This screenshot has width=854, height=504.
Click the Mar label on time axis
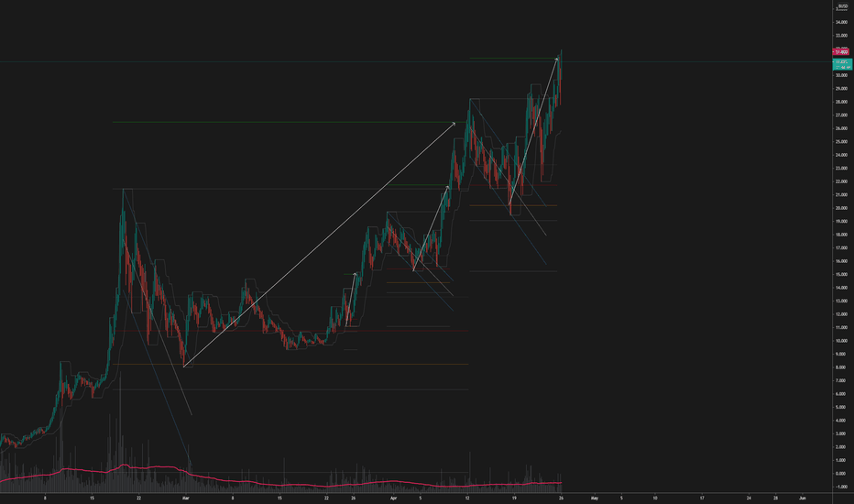tap(186, 498)
